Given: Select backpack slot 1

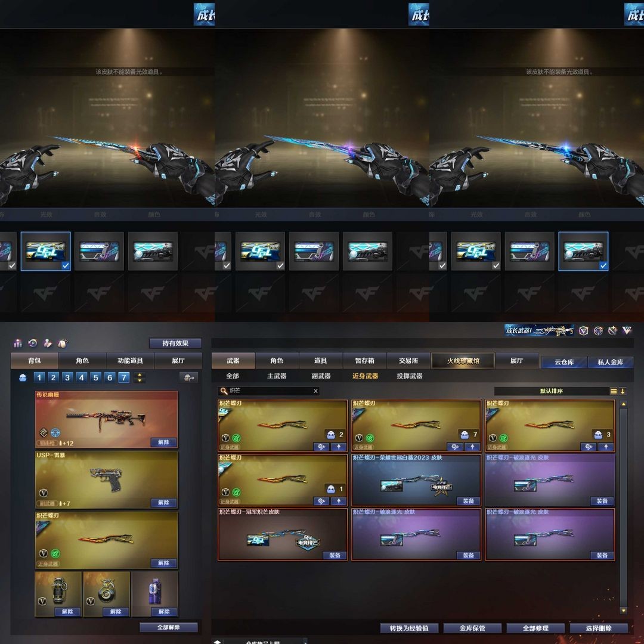Looking at the screenshot, I should [x=39, y=377].
